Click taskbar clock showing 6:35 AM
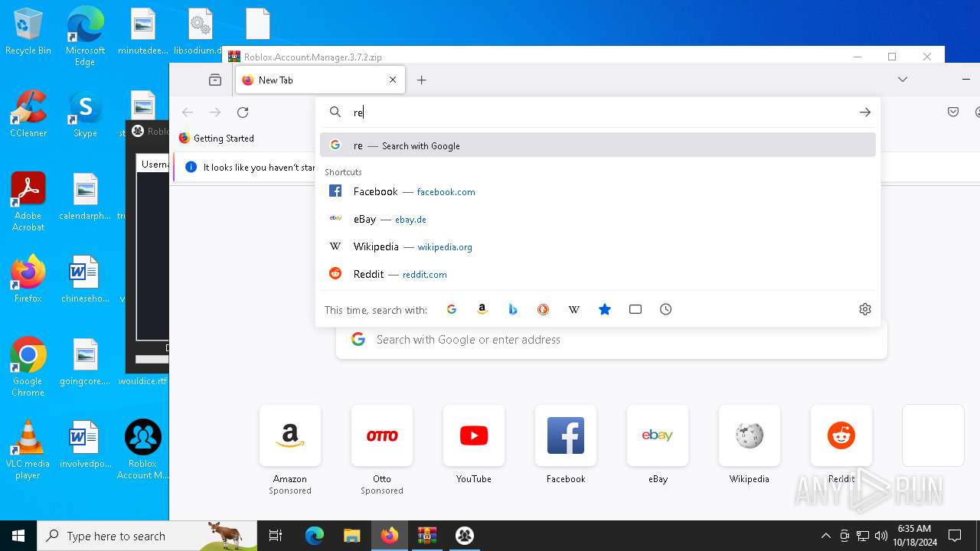980x551 pixels. (x=914, y=536)
